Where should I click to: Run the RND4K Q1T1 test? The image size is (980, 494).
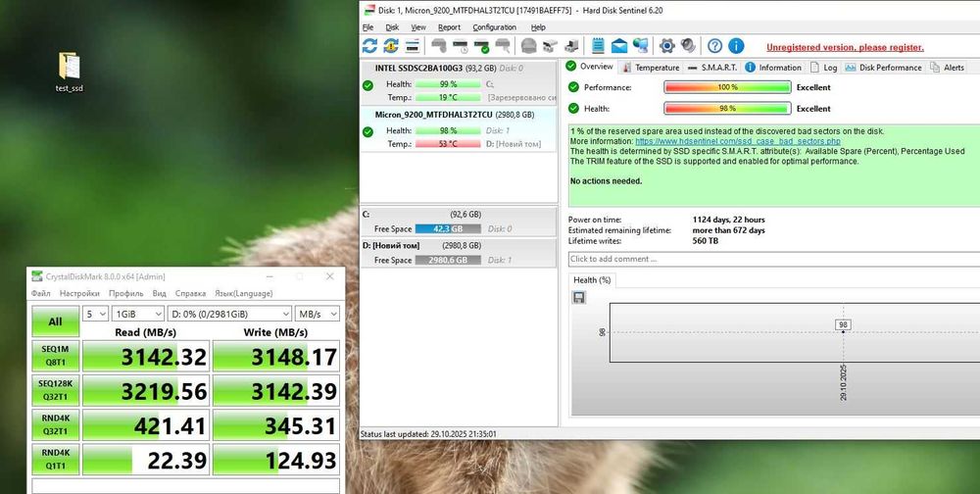[x=56, y=459]
